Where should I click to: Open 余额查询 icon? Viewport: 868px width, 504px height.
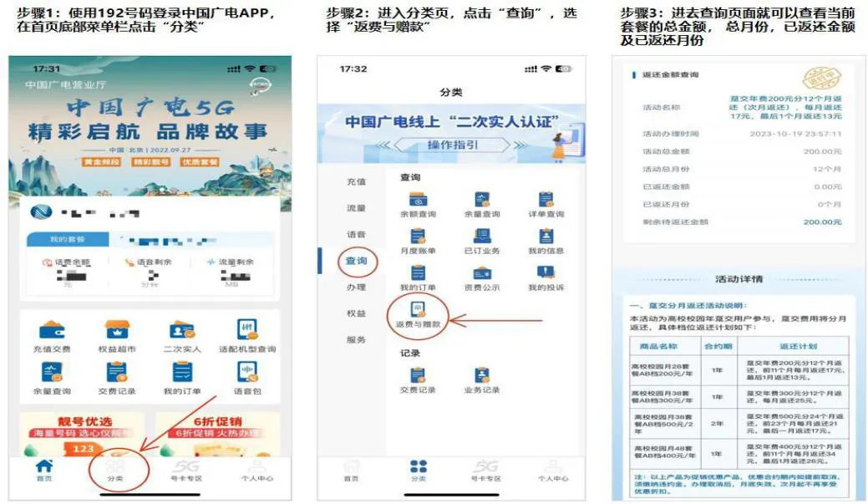pos(418,200)
